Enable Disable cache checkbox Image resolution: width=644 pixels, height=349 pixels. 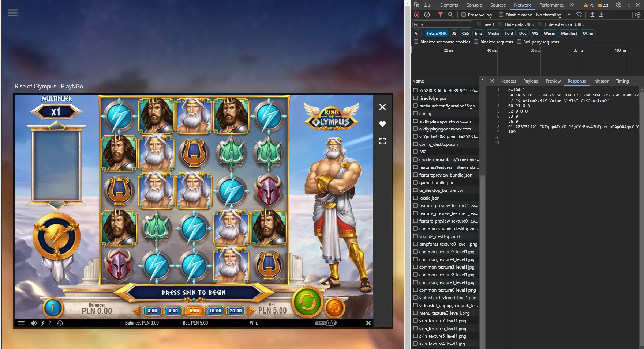[x=501, y=15]
